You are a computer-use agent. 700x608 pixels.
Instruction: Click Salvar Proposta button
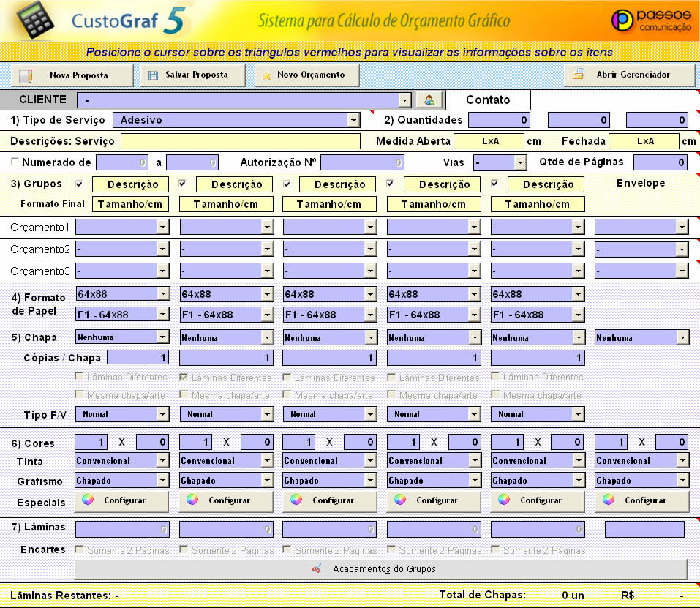pos(193,75)
